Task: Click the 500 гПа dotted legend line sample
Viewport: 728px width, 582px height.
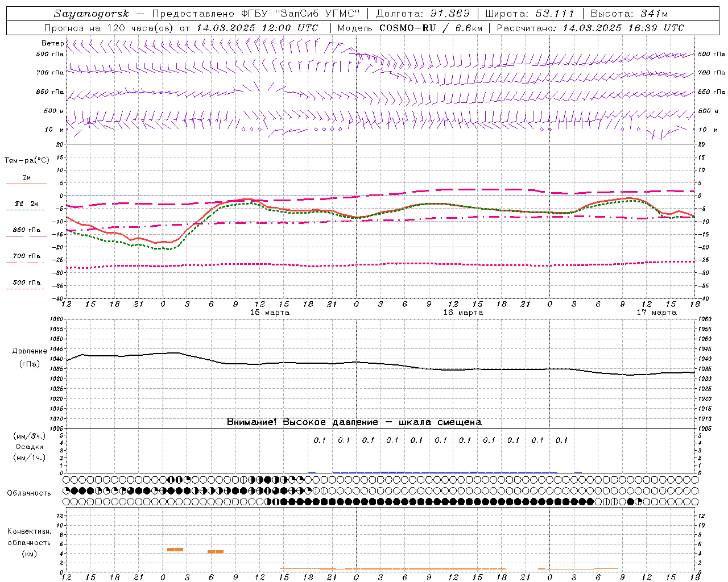Action: tap(26, 289)
